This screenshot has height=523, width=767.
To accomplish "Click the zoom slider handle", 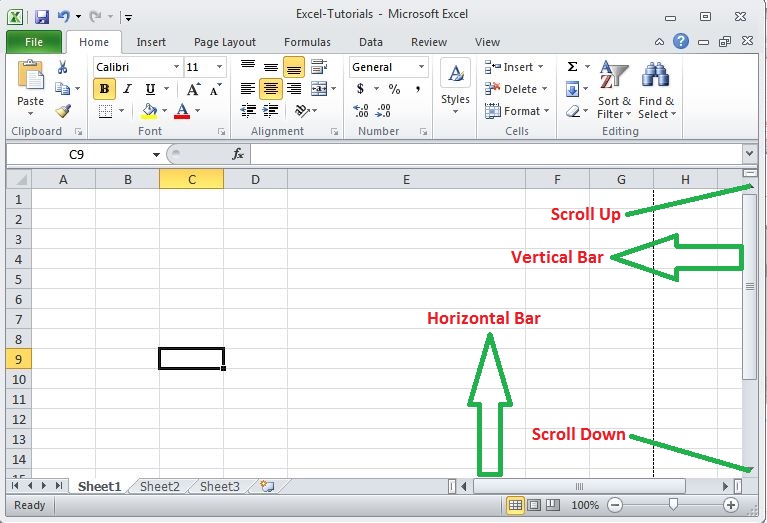I will [673, 504].
